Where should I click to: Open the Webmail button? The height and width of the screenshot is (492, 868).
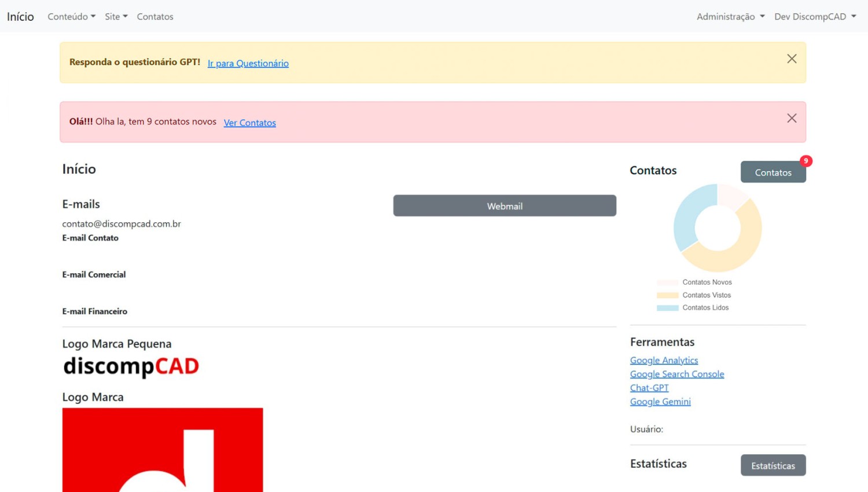click(x=505, y=206)
